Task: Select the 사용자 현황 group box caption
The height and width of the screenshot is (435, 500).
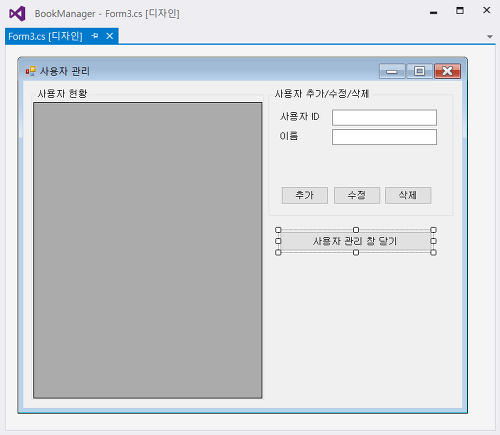Action: coord(62,94)
